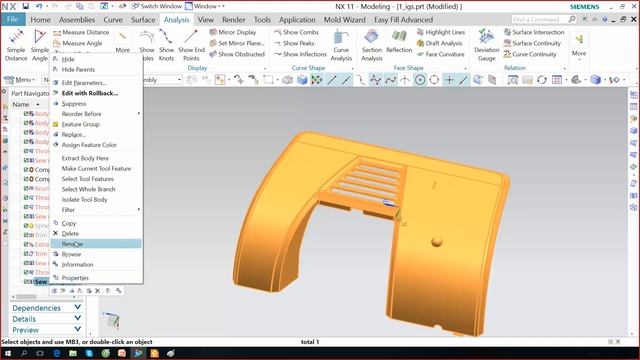Open Set Mirror Plane command
This screenshot has height=360, width=640.
(x=237, y=43)
